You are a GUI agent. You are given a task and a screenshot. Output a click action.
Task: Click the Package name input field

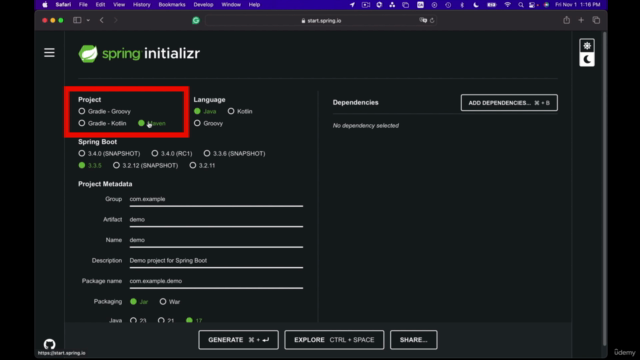coord(216,281)
